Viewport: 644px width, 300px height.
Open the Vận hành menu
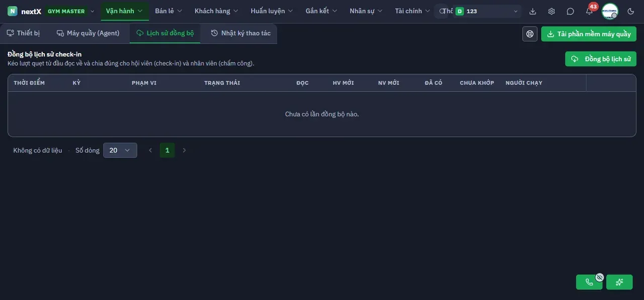124,11
